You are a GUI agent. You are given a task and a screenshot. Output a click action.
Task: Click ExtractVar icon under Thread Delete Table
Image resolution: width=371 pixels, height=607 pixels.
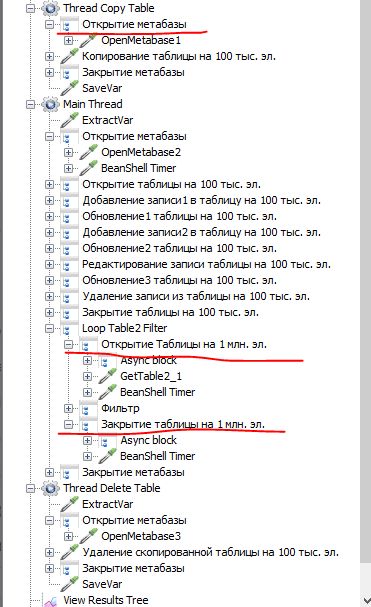coord(69,504)
